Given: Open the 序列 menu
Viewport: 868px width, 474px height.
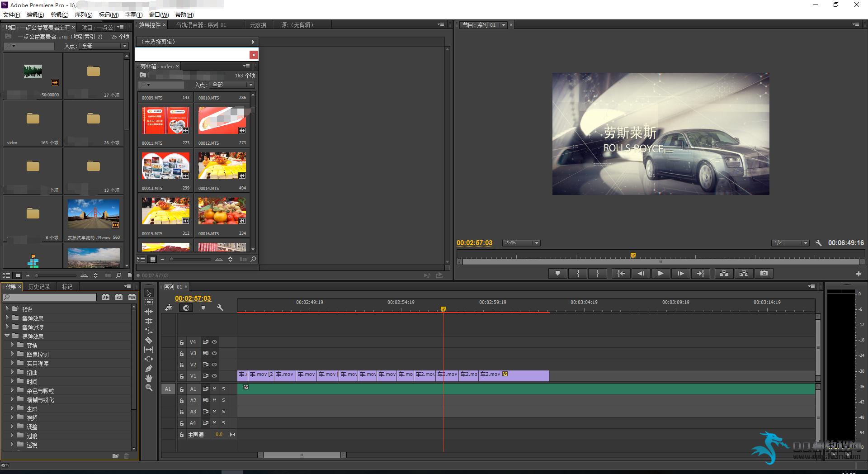Looking at the screenshot, I should (x=84, y=15).
